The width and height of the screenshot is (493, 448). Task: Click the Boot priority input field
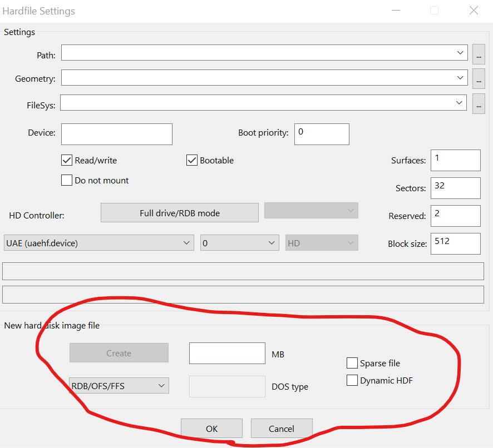pos(322,134)
